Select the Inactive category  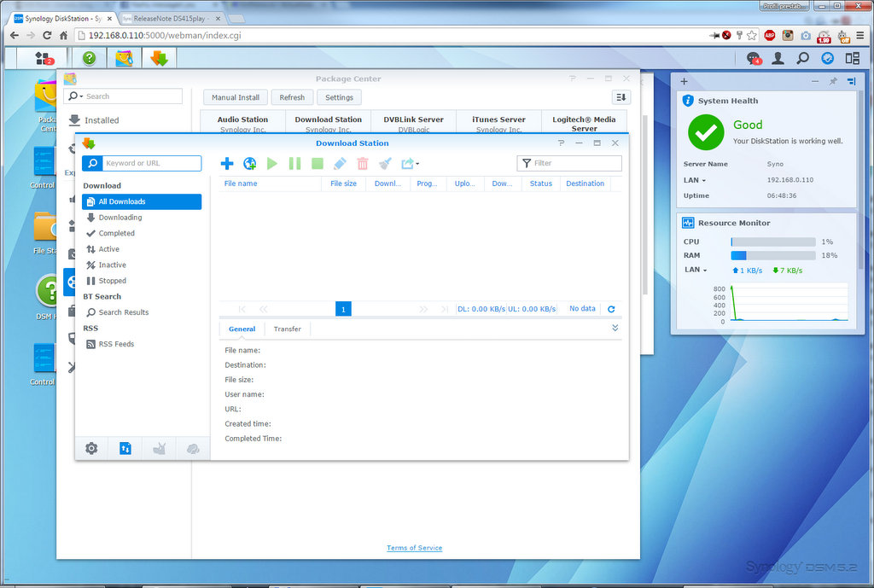pyautogui.click(x=142, y=265)
